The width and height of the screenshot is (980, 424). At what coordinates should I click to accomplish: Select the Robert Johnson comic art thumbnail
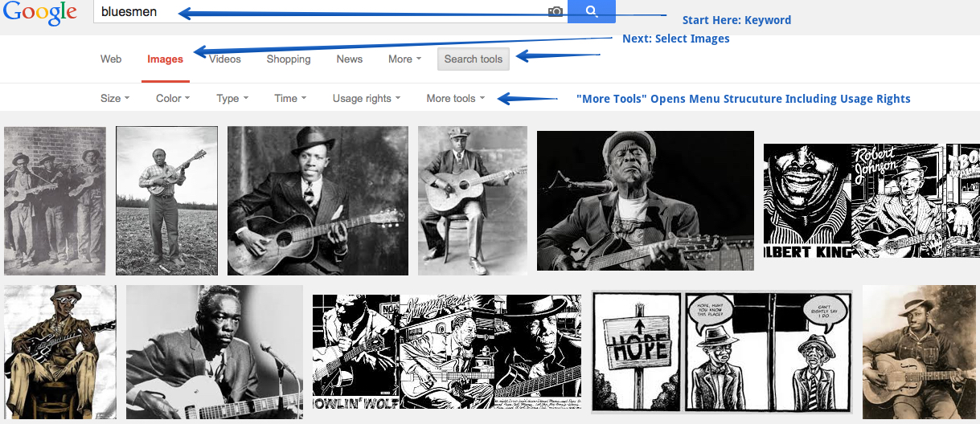point(871,201)
